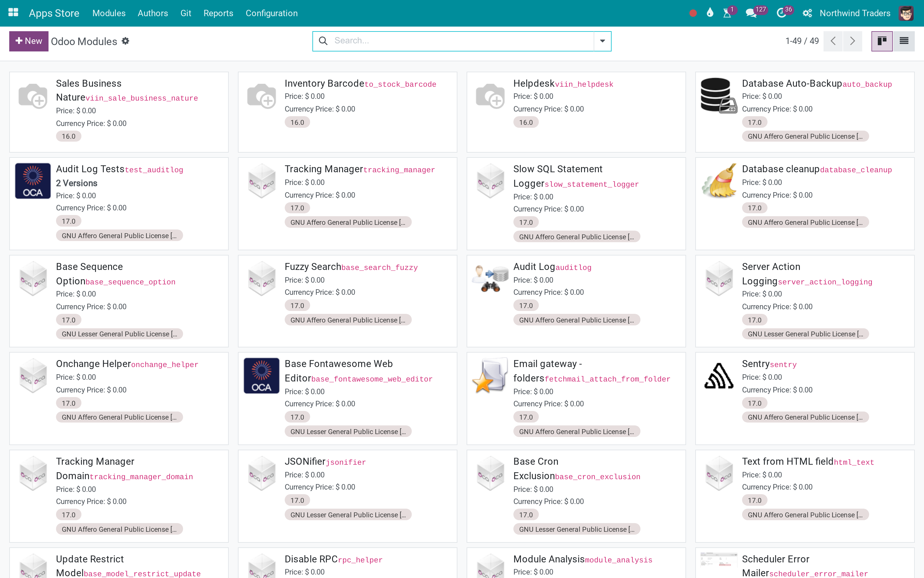Screen dimensions: 924x578
Task: Open the Authors menu
Action: pos(153,13)
